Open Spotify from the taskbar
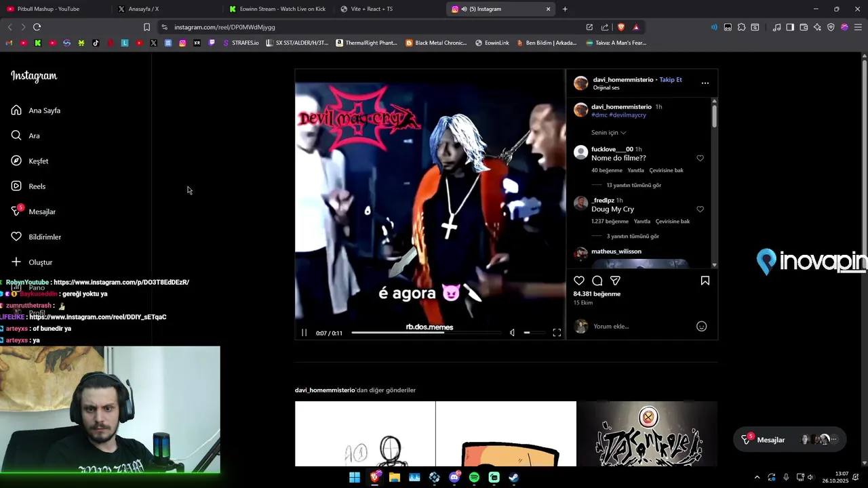 pos(474,477)
